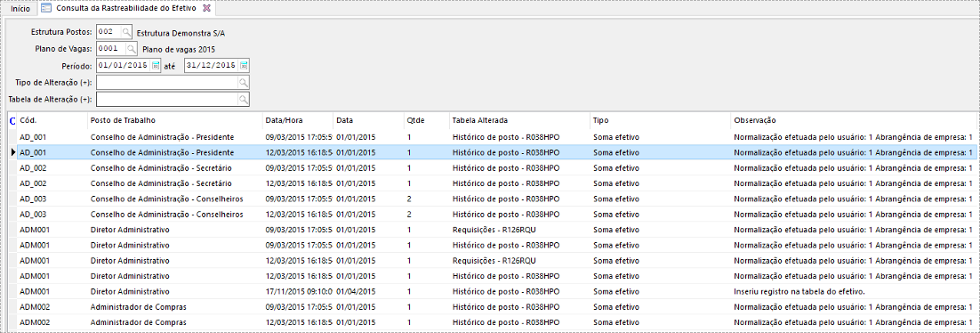Open the Estrutura Postos lookup magnifier
980x333 pixels.
126,31
